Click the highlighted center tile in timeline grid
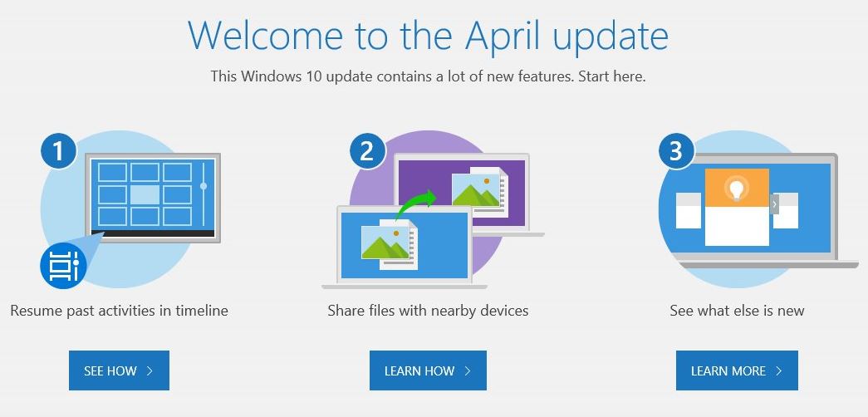The width and height of the screenshot is (868, 417). 145,195
